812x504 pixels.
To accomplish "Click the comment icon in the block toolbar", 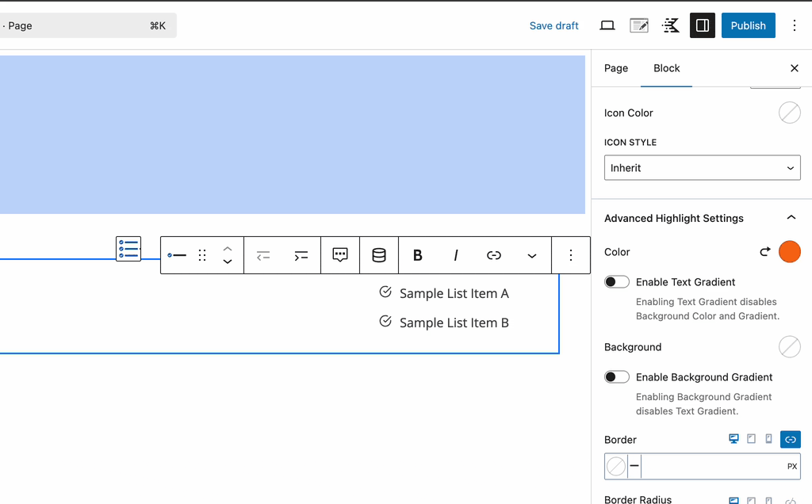I will tap(339, 254).
